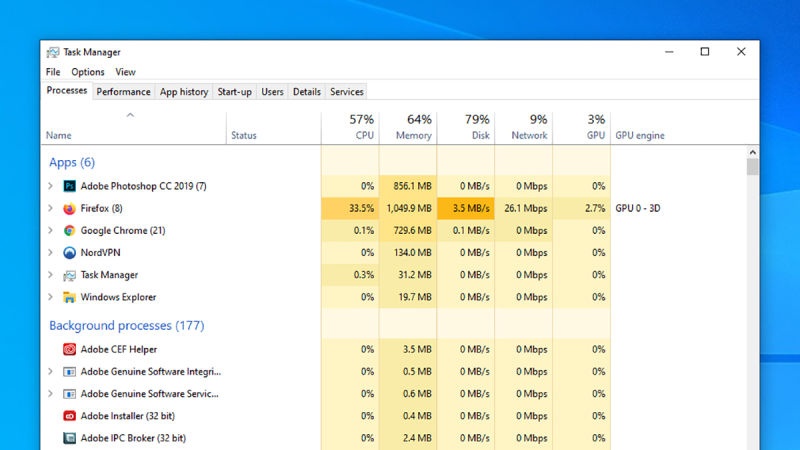Viewport: 800px width, 450px height.
Task: Switch to the Performance tab
Action: [124, 92]
